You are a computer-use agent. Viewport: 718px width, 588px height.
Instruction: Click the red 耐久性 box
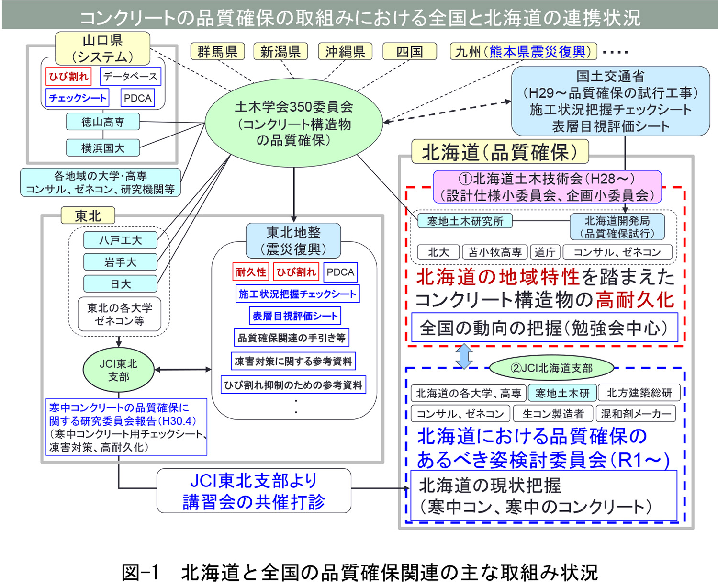pyautogui.click(x=250, y=272)
